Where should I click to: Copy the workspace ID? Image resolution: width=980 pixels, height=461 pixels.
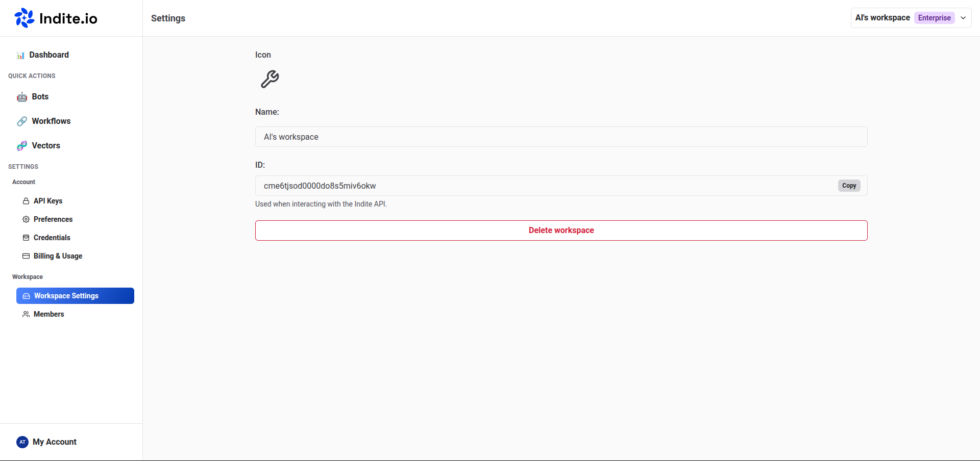(849, 186)
